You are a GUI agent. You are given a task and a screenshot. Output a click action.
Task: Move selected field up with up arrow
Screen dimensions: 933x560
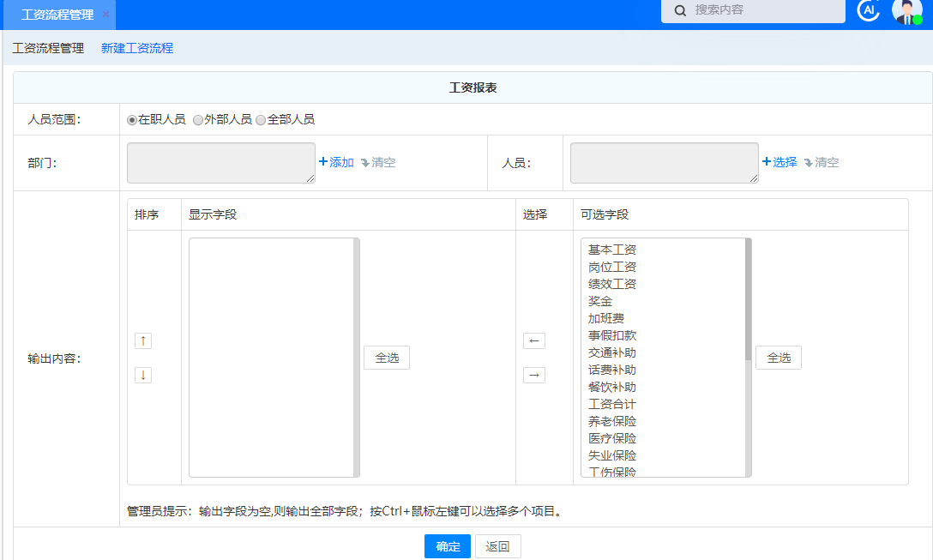(x=143, y=340)
